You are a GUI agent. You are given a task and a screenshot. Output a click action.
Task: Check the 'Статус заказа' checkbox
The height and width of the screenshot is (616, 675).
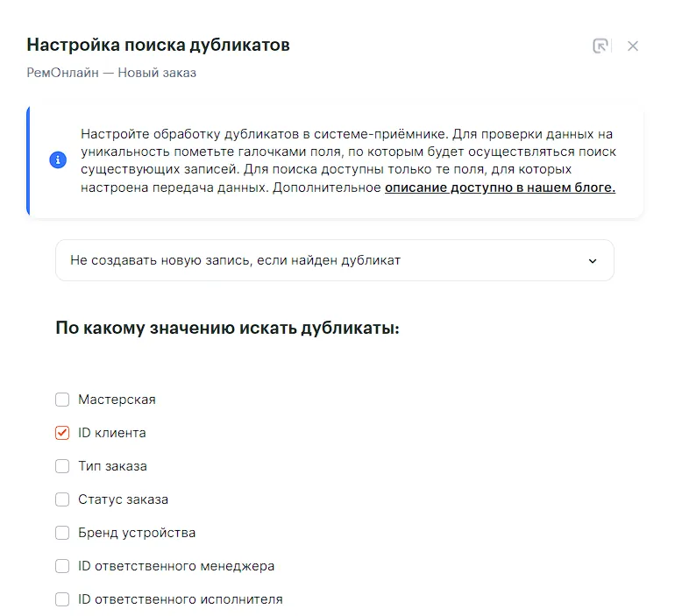pos(62,499)
